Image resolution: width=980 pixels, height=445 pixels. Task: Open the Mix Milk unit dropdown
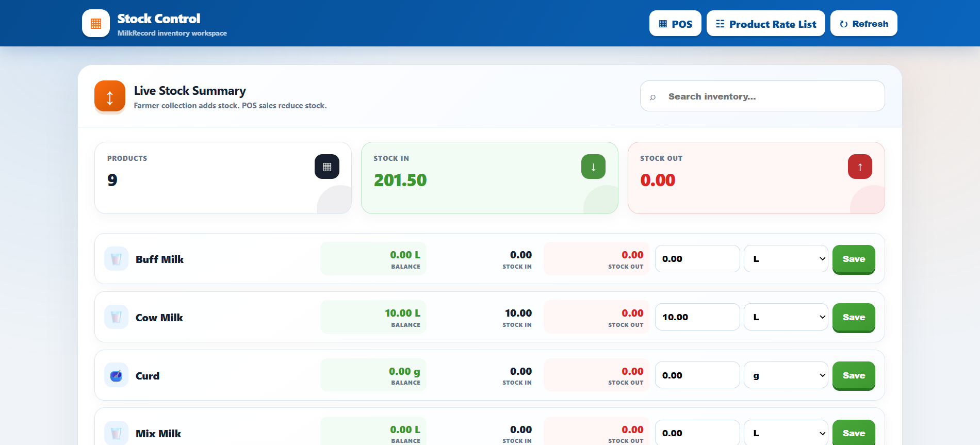point(786,433)
